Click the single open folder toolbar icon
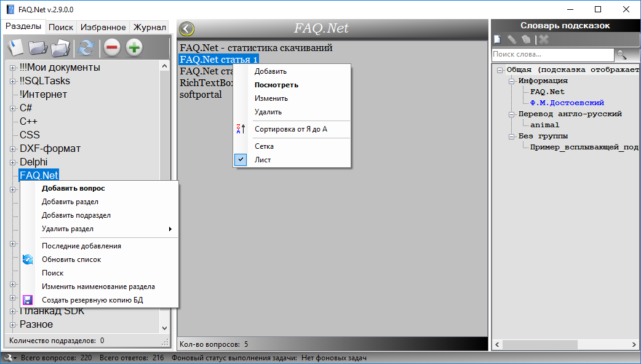Viewport: 641px width, 364px height. click(38, 47)
